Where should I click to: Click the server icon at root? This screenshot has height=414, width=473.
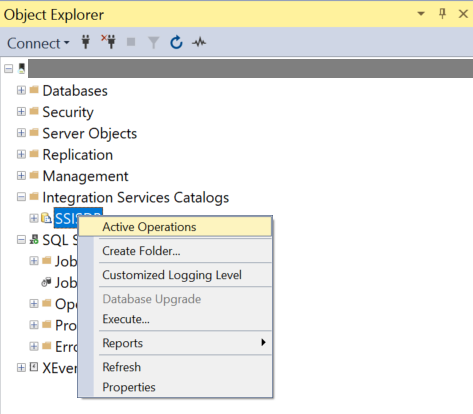(21, 68)
